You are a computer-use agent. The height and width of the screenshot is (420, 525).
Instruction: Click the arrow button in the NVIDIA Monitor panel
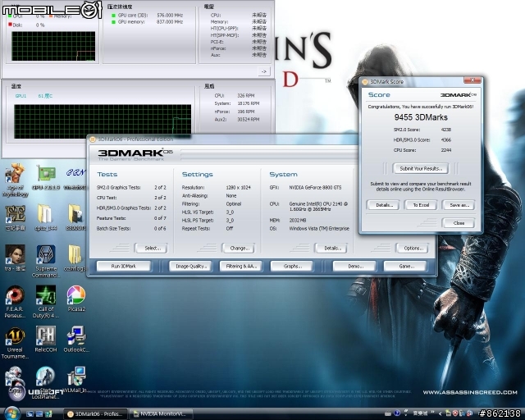tap(264, 71)
